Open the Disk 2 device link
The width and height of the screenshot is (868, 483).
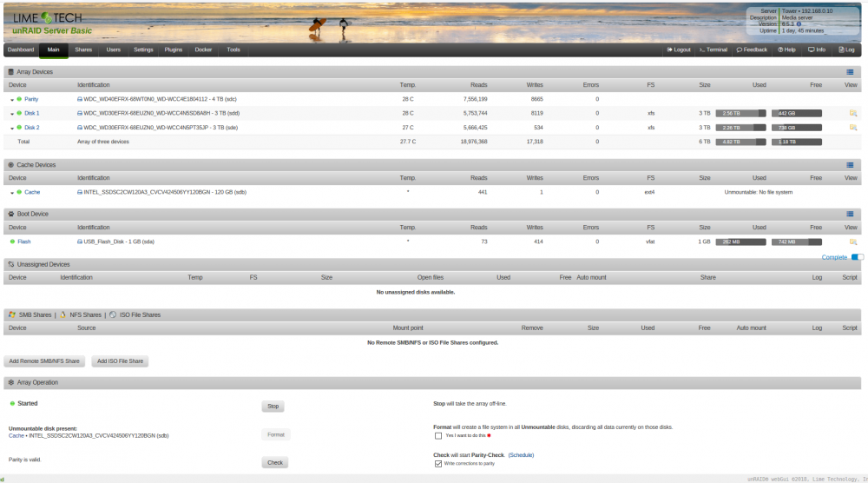click(32, 128)
